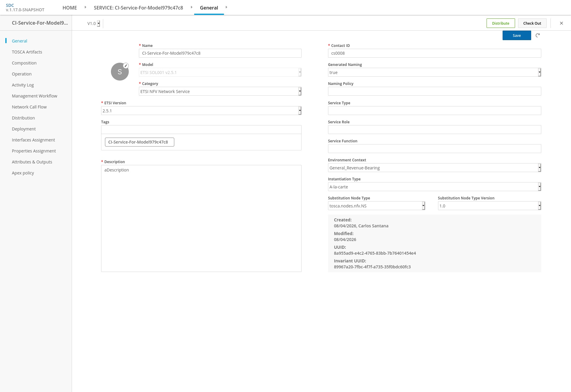Open the V1.0 version dropdown

coord(93,23)
